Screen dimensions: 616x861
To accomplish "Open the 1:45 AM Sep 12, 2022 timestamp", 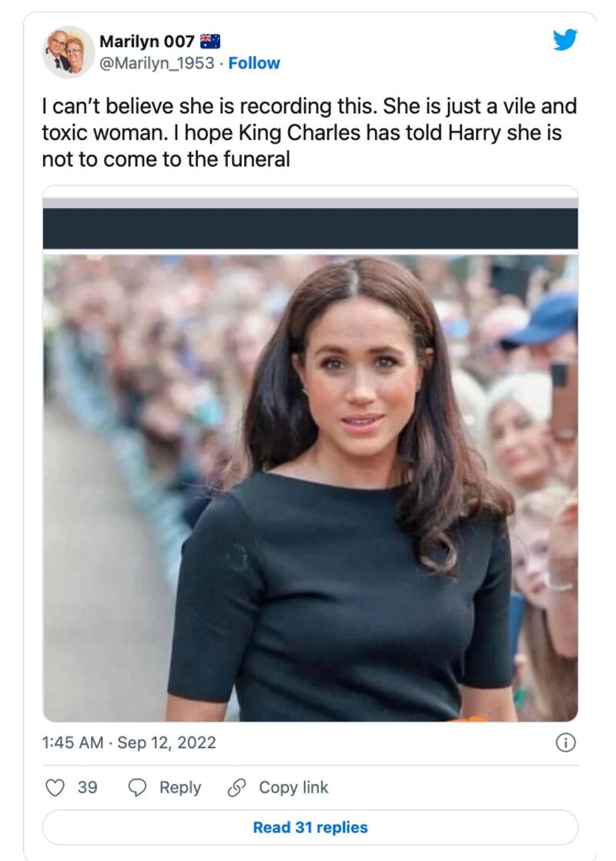I will tap(129, 742).
